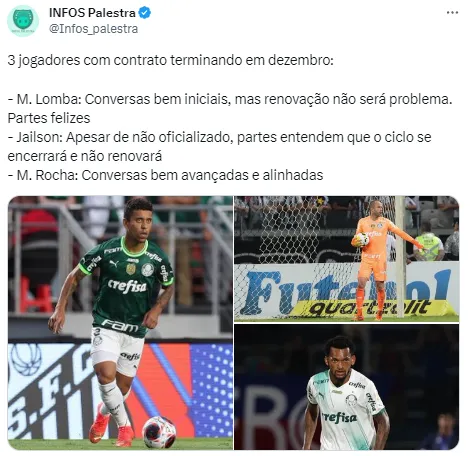Open the @Infos_palestra handle link
This screenshot has height=456, width=472.
(x=93, y=29)
